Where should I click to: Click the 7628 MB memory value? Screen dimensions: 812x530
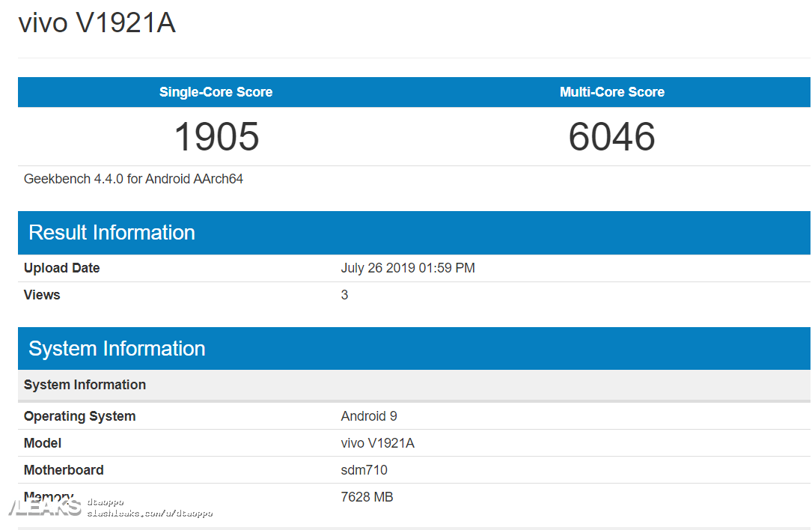click(367, 497)
